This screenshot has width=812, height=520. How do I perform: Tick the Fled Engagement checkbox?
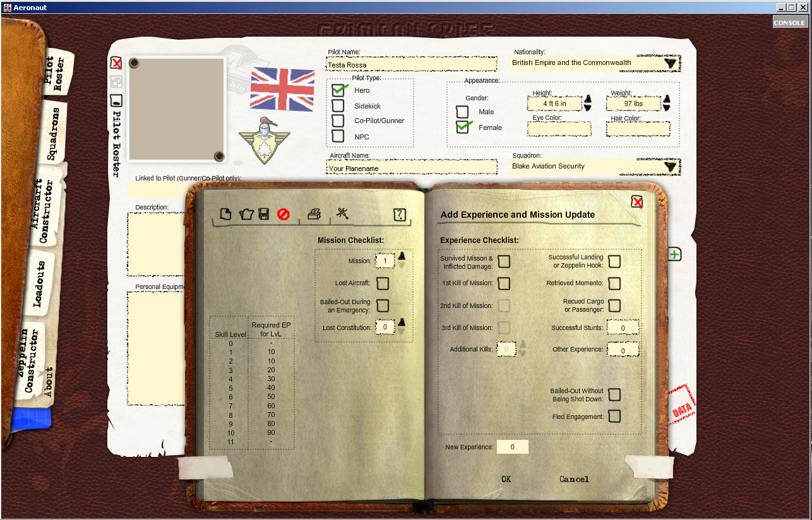pos(614,417)
